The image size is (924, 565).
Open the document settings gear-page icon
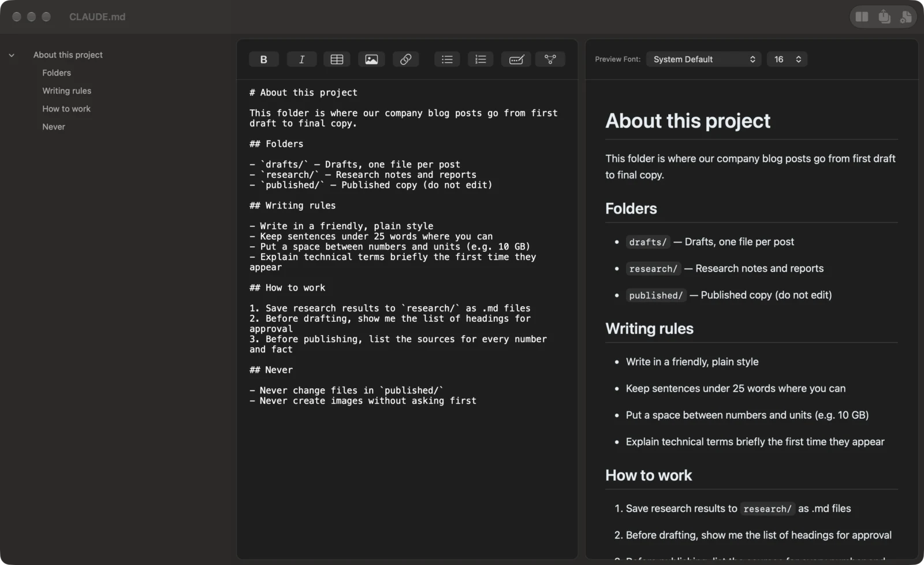[906, 17]
